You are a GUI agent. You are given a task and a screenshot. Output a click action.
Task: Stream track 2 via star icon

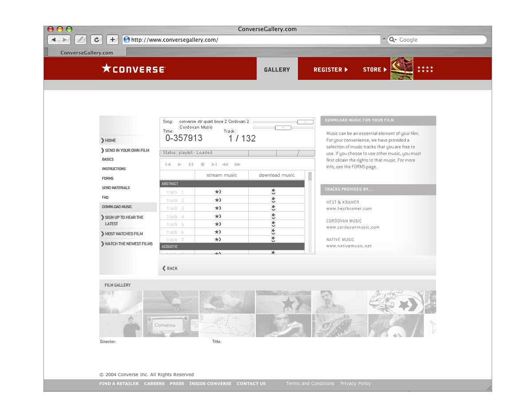click(x=218, y=200)
